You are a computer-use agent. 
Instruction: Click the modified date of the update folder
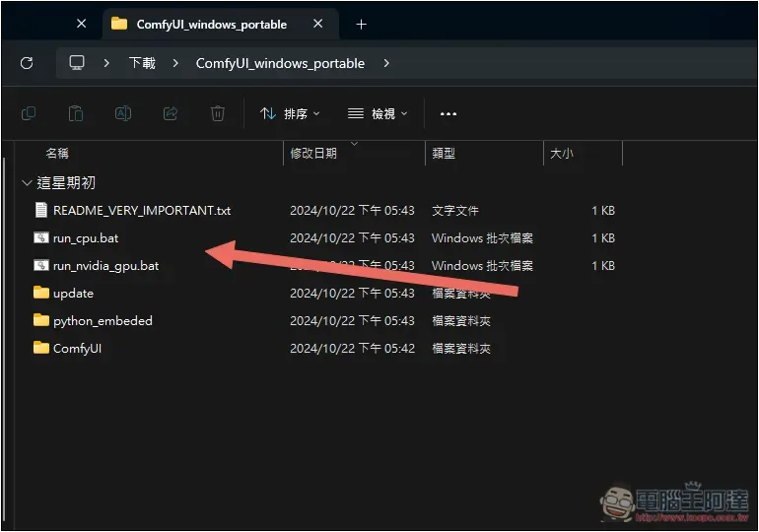353,293
